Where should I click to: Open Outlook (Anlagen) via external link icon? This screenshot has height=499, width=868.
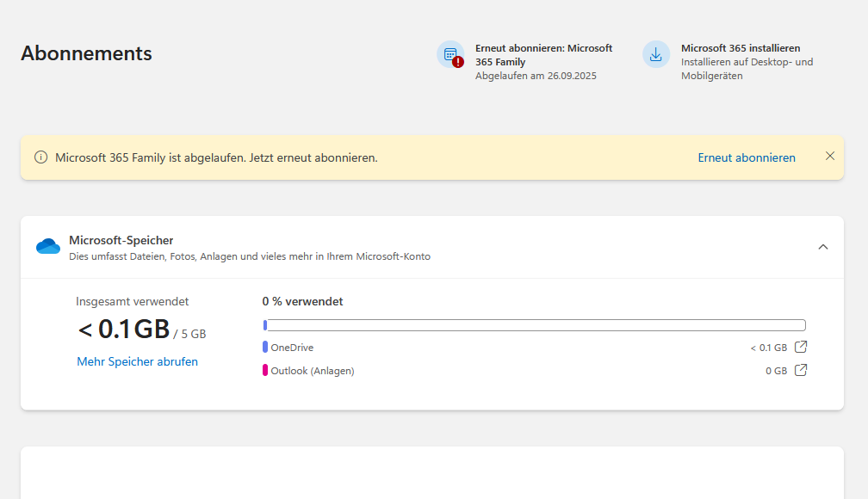click(801, 370)
